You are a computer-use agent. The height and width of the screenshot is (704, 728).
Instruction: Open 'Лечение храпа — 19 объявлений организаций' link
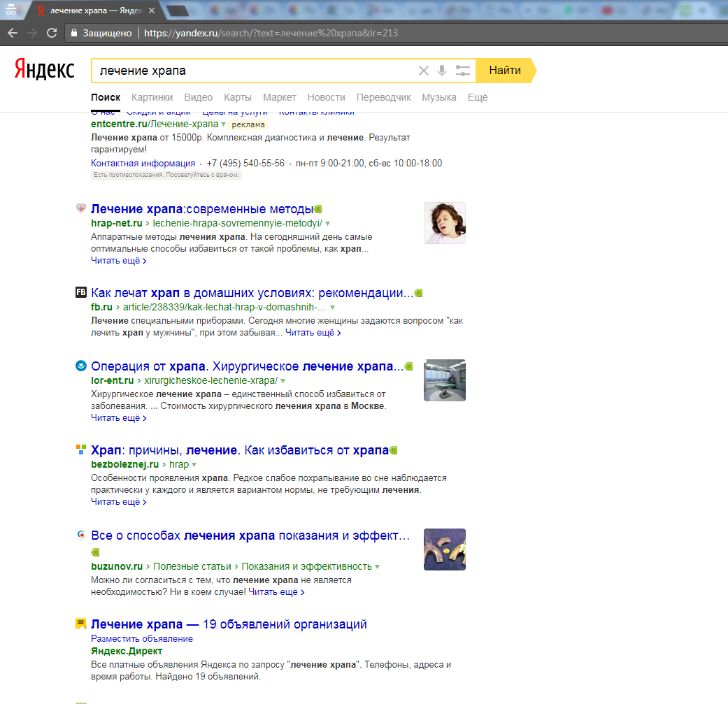point(229,624)
